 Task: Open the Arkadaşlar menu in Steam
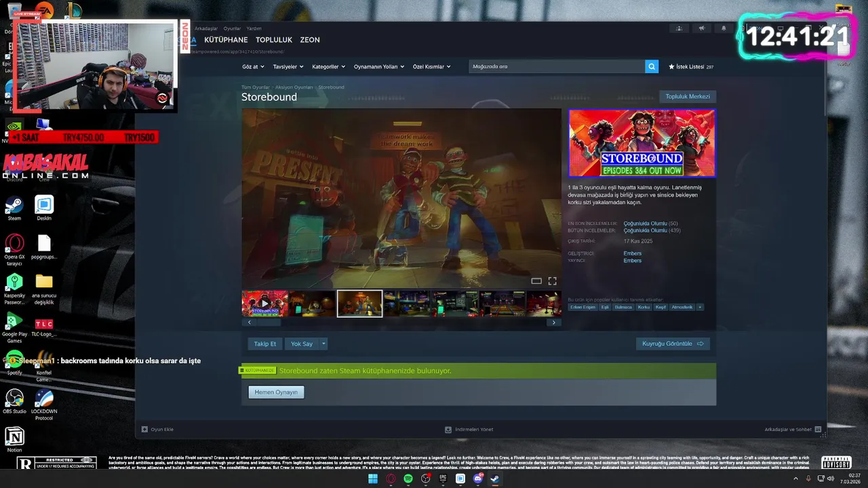pyautogui.click(x=206, y=28)
